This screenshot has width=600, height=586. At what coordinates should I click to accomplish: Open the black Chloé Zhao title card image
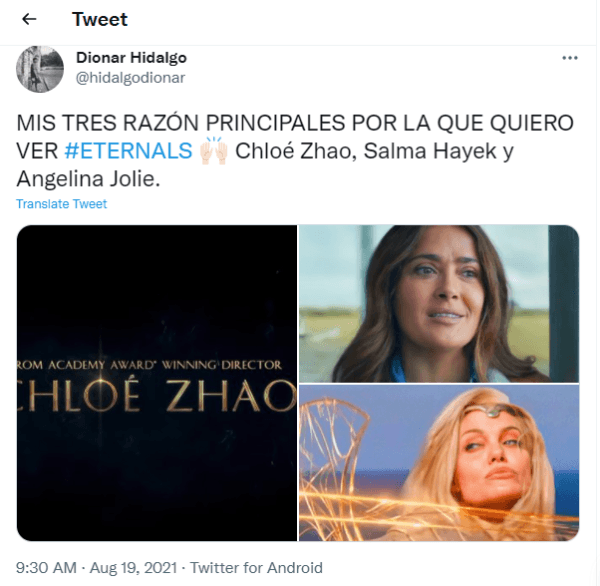click(157, 383)
